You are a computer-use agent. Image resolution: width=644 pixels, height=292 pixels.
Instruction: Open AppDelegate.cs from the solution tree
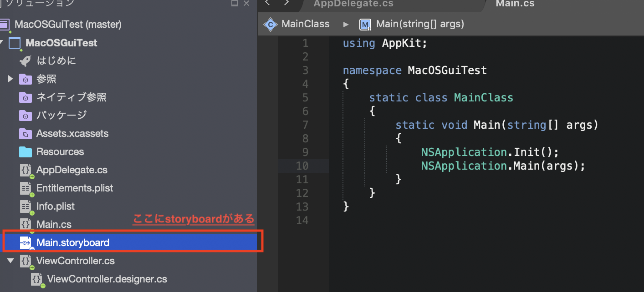pyautogui.click(x=72, y=170)
